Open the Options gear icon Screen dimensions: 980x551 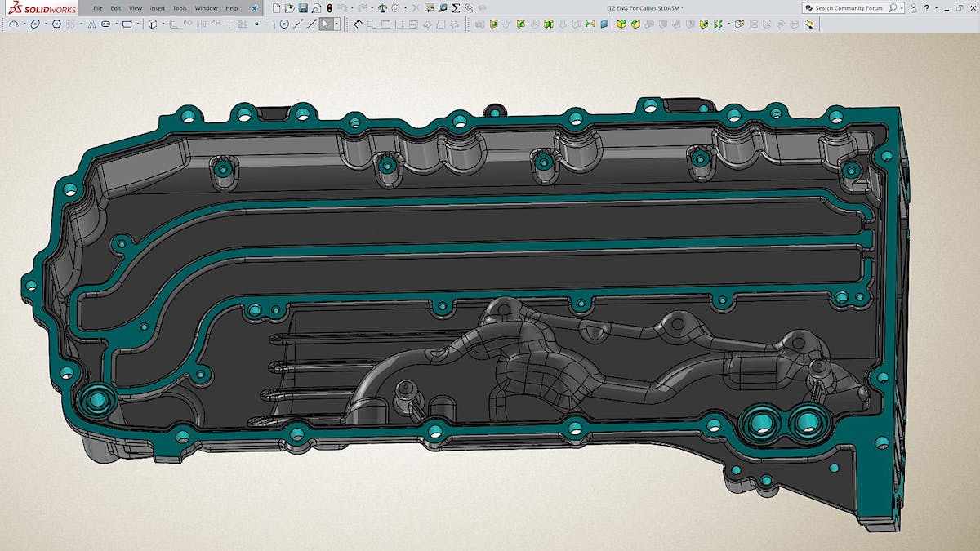tap(396, 7)
